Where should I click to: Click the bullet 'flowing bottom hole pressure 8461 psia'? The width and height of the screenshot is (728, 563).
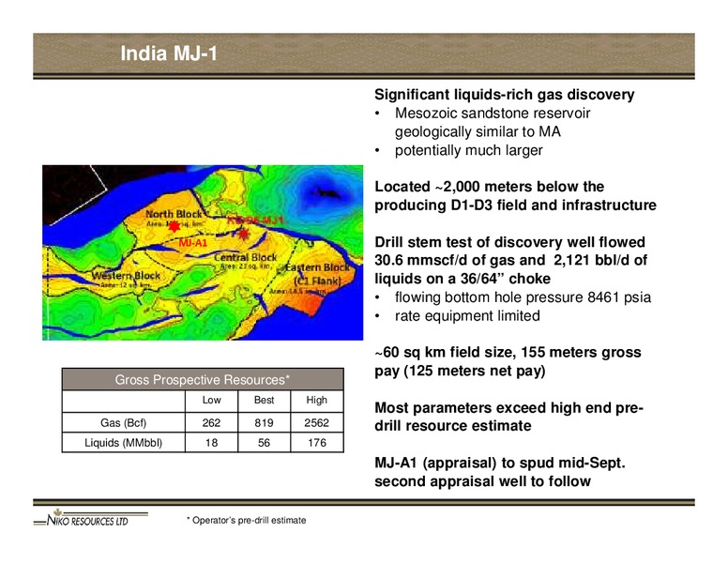click(523, 297)
